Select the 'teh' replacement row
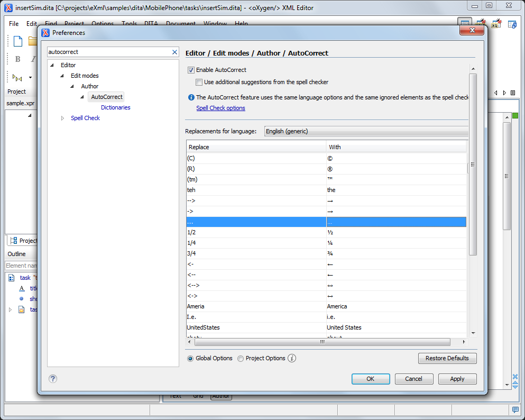The image size is (525, 420). point(326,190)
